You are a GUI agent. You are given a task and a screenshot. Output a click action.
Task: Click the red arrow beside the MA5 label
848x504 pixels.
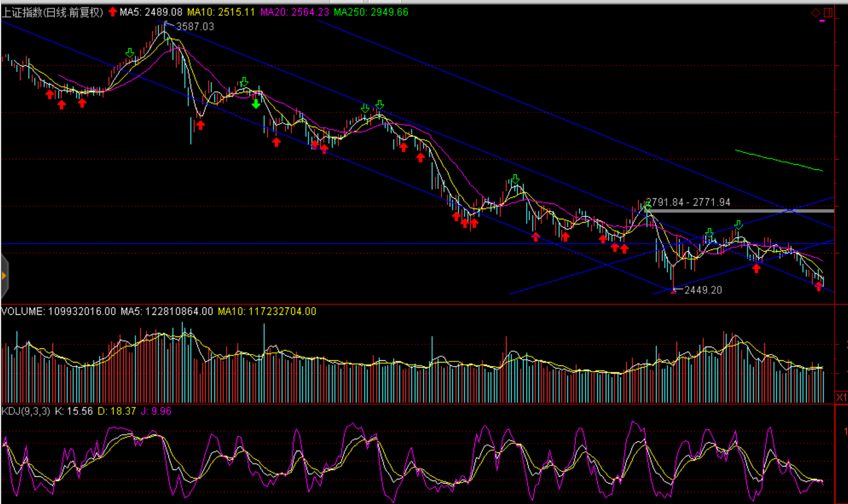click(x=113, y=12)
